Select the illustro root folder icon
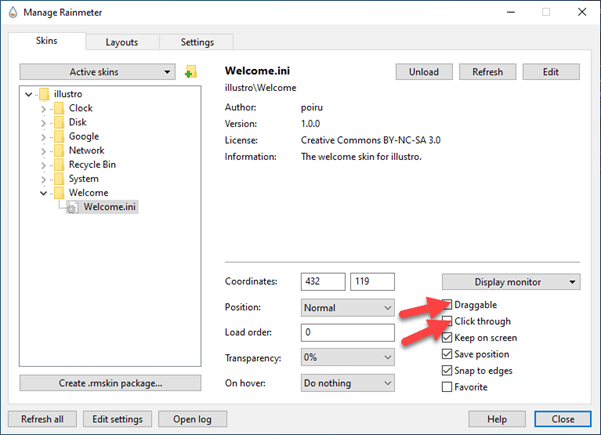 click(44, 94)
